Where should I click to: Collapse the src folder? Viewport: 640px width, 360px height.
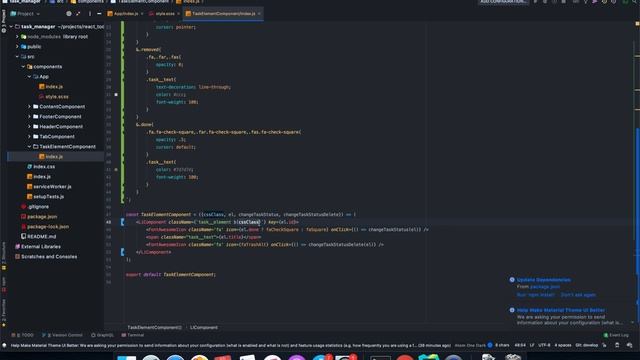pyautogui.click(x=17, y=56)
